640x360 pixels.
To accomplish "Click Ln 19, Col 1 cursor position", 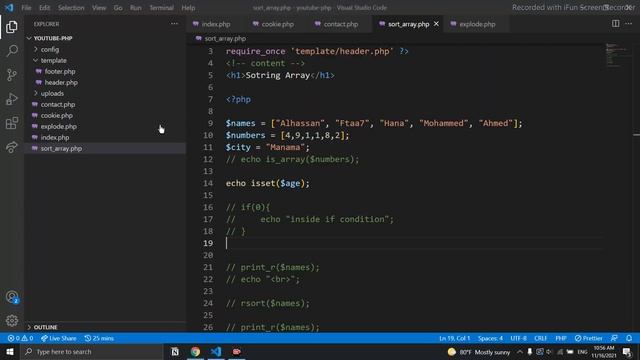I will point(455,338).
